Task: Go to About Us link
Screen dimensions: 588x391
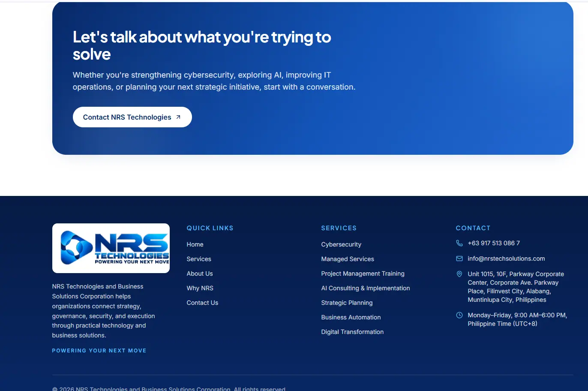Action: click(x=200, y=274)
